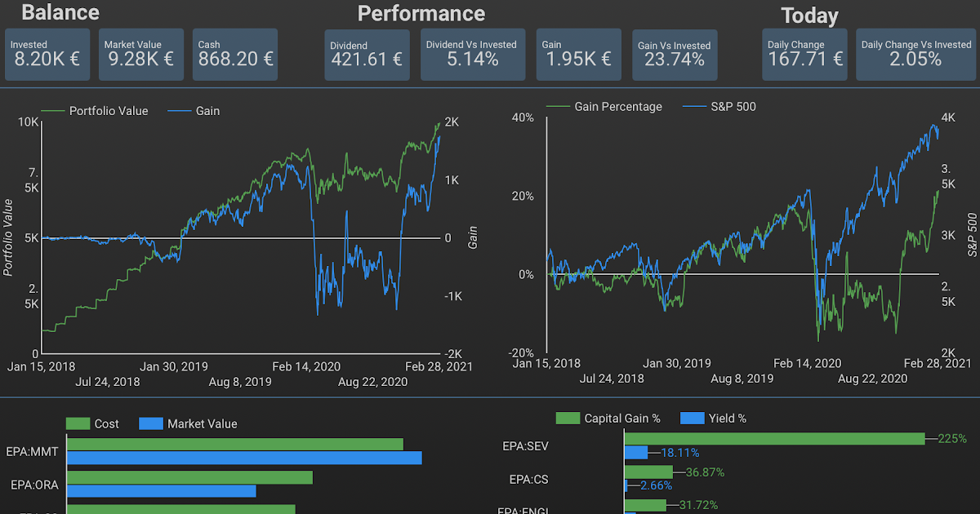Click the Cash card showing 868.20 €
The image size is (980, 514).
point(234,55)
